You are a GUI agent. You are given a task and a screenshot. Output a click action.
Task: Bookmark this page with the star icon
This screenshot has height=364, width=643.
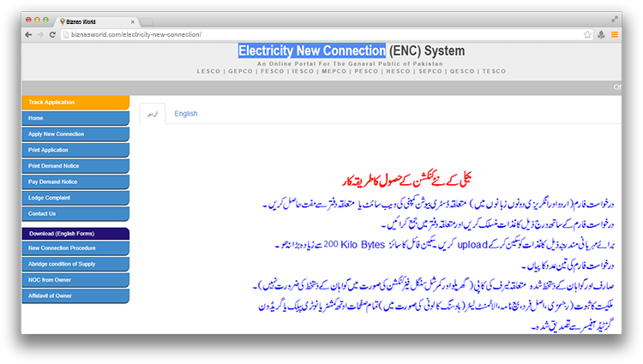click(x=587, y=34)
